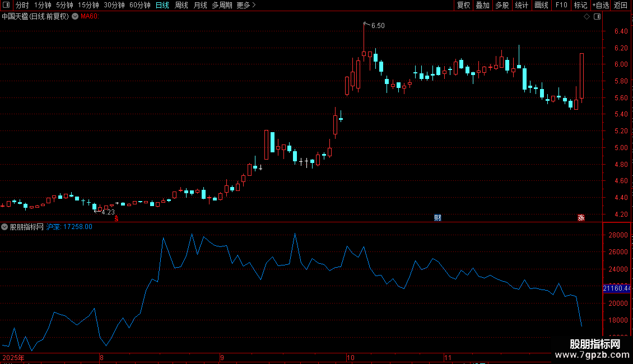Open sub-chart indicator settings beside 股朋指标网
This screenshot has width=633, height=364.
[4, 227]
